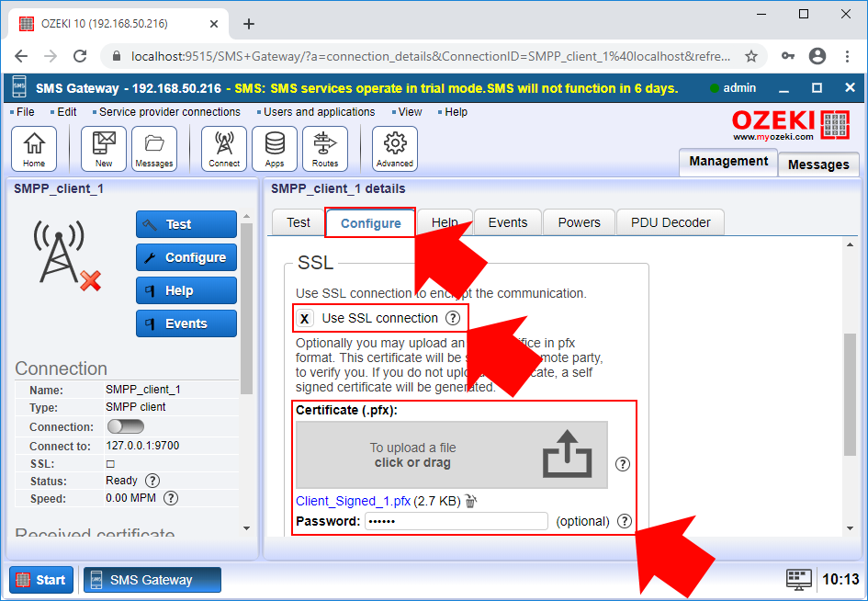Open a new browser tab
This screenshot has width=868, height=601.
(x=249, y=24)
